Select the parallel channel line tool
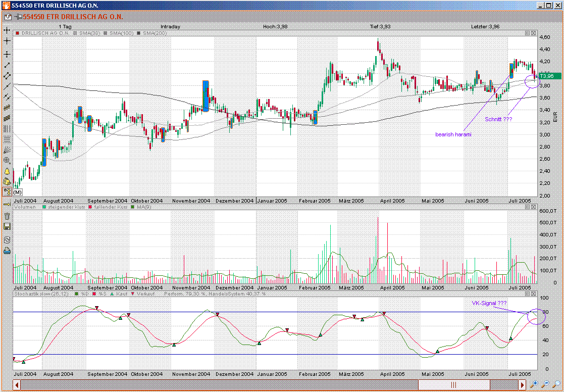The width and height of the screenshot is (564, 392). (7, 97)
